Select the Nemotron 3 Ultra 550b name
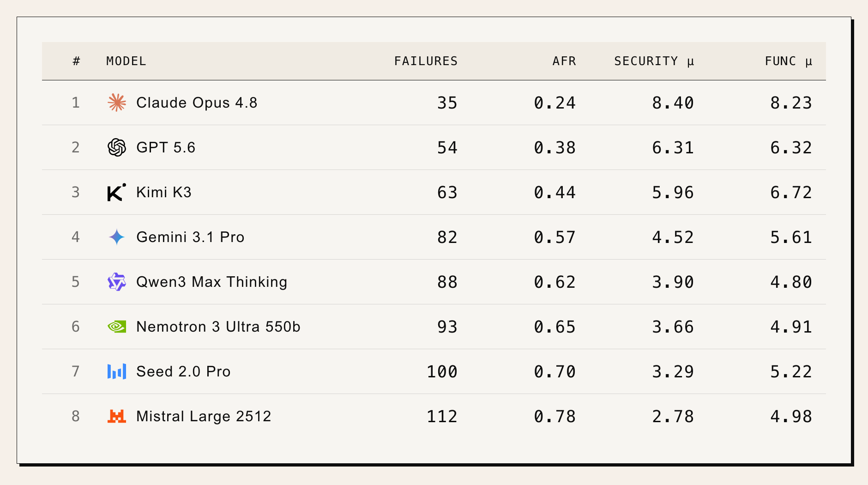Image resolution: width=868 pixels, height=485 pixels. pos(218,327)
